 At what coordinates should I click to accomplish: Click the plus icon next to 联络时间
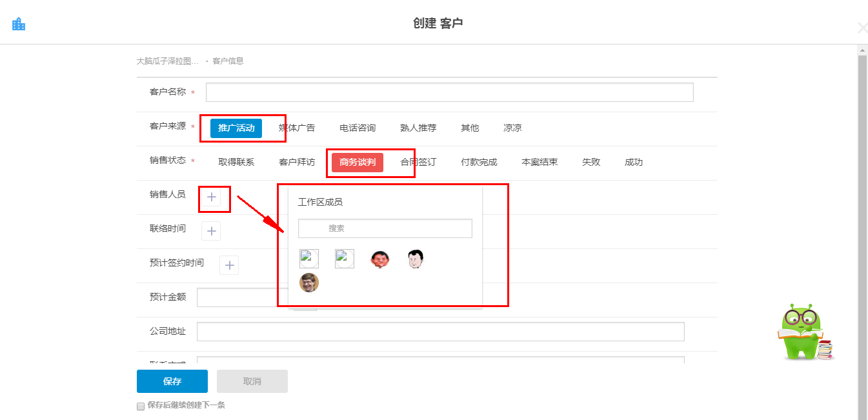(211, 231)
